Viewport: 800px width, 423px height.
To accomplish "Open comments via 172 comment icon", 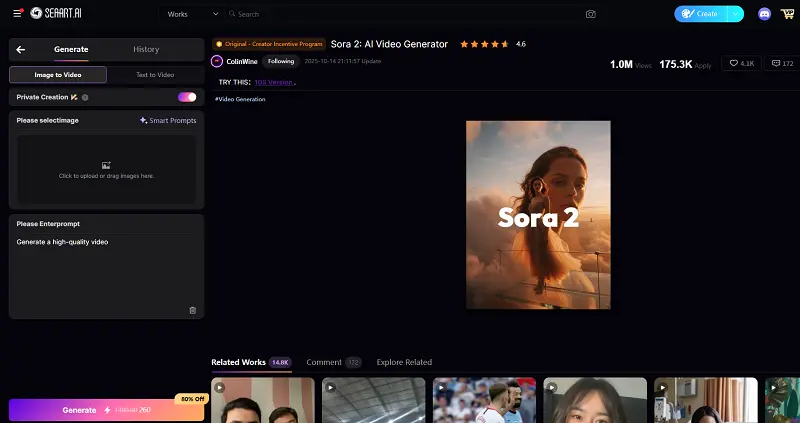I will tap(783, 63).
